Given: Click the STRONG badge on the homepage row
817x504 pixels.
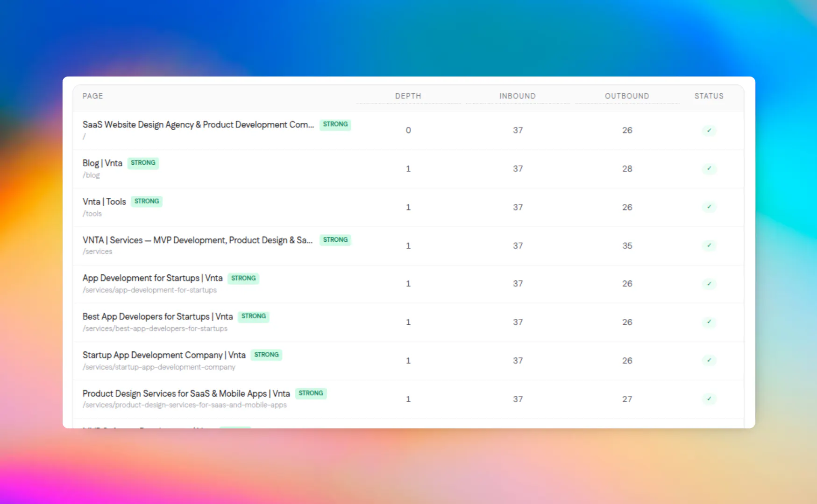Looking at the screenshot, I should point(335,125).
